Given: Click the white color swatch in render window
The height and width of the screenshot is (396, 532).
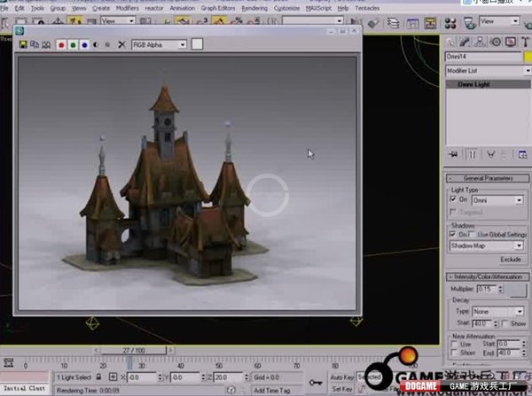Looking at the screenshot, I should [x=197, y=43].
